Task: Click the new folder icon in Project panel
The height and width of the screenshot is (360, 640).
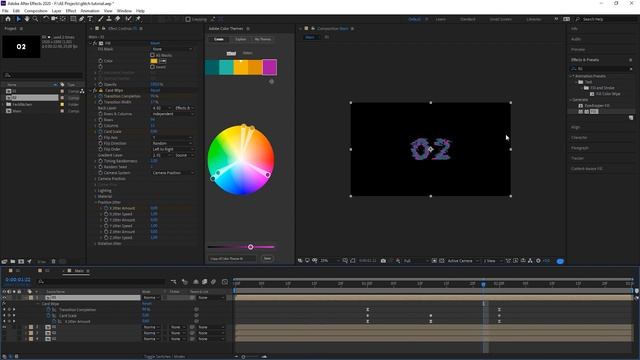Action: 13,261
